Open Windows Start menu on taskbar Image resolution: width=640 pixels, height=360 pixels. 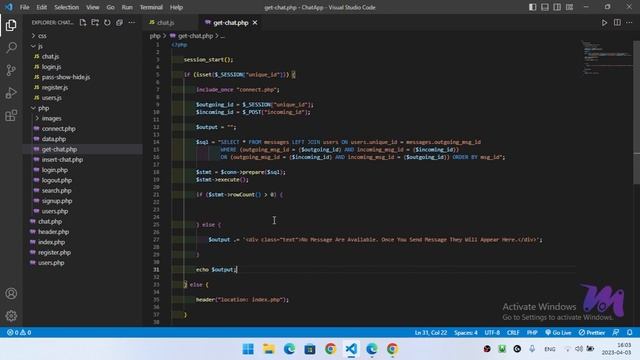click(x=248, y=349)
